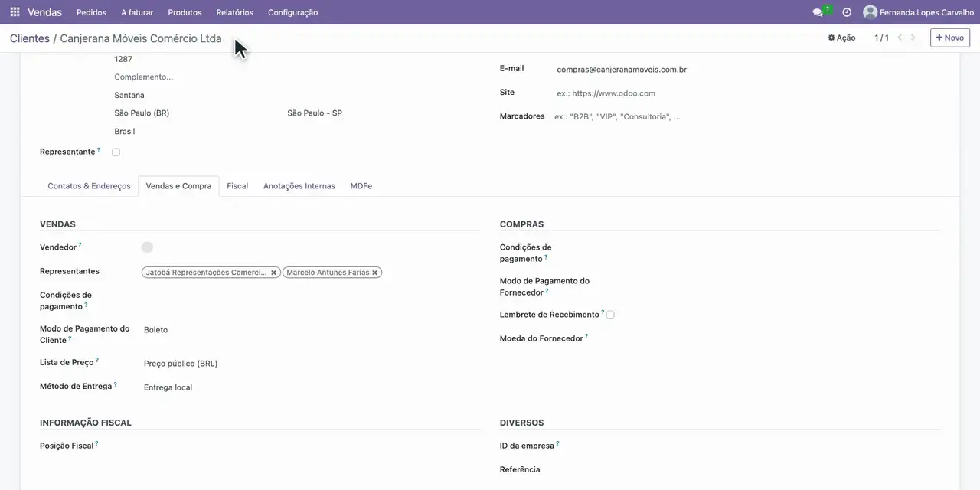This screenshot has width=980, height=490.
Task: Remove Marcelo Antunes Farias tag
Action: click(x=375, y=273)
